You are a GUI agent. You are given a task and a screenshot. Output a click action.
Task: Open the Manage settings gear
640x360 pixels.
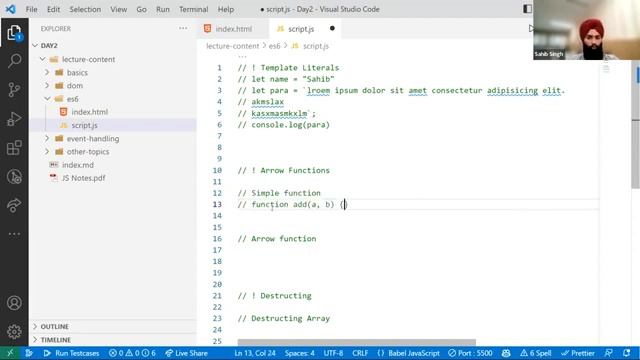[x=14, y=331]
